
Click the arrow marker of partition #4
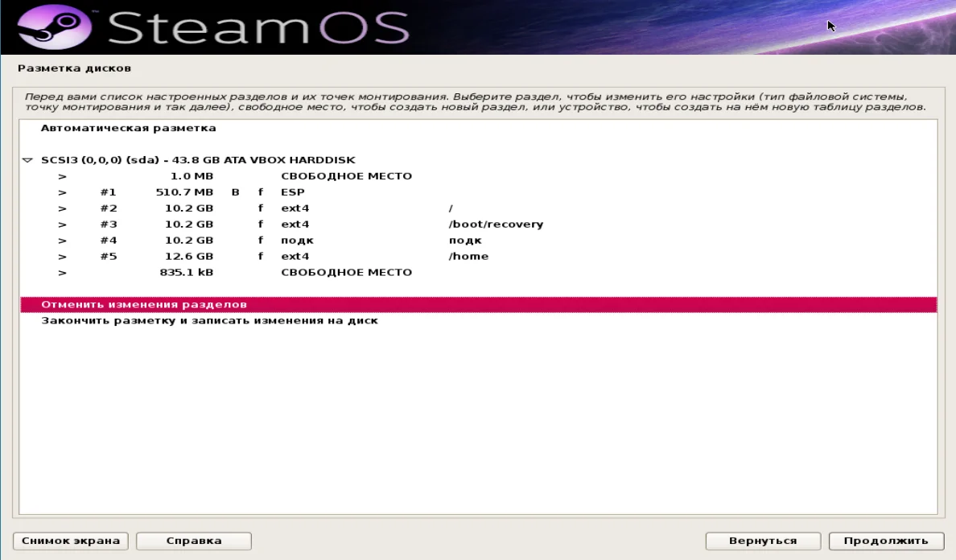(x=62, y=241)
